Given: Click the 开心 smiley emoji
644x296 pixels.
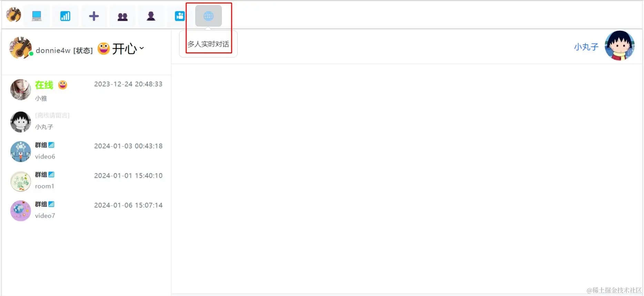Looking at the screenshot, I should click(103, 49).
